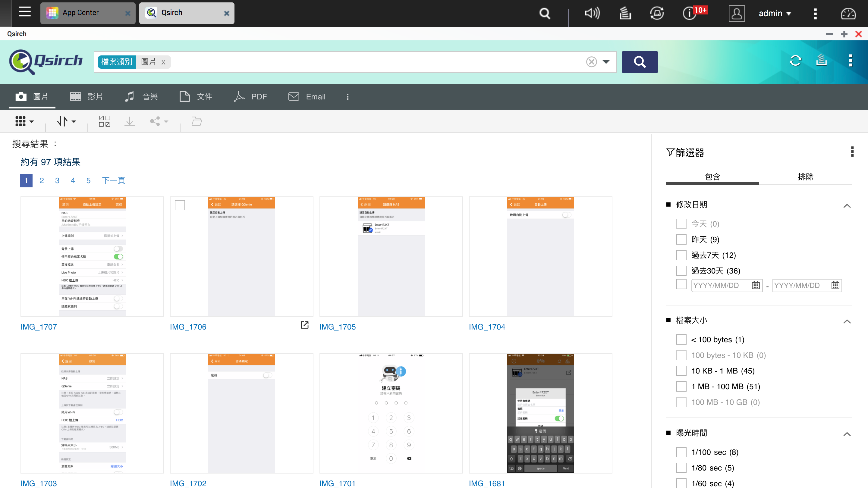The image size is (868, 488).
Task: Click the refresh icon in Qsirch header
Action: tap(795, 61)
